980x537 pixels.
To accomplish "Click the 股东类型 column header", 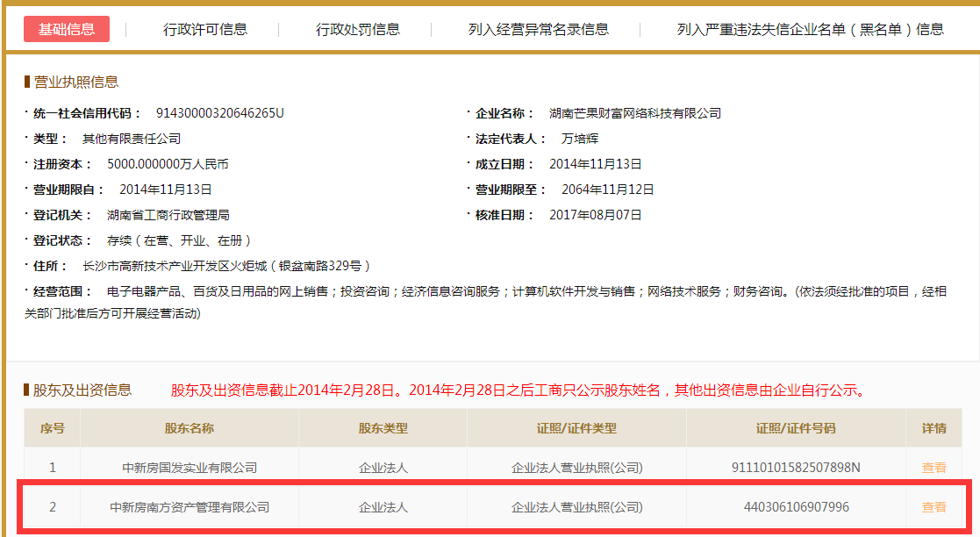I will [x=383, y=428].
